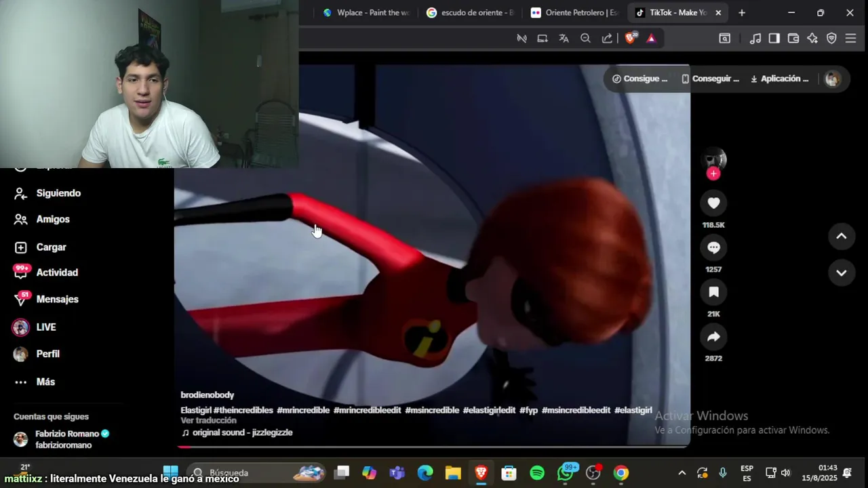Seek using the red video progress bar
868x488 pixels.
432,447
